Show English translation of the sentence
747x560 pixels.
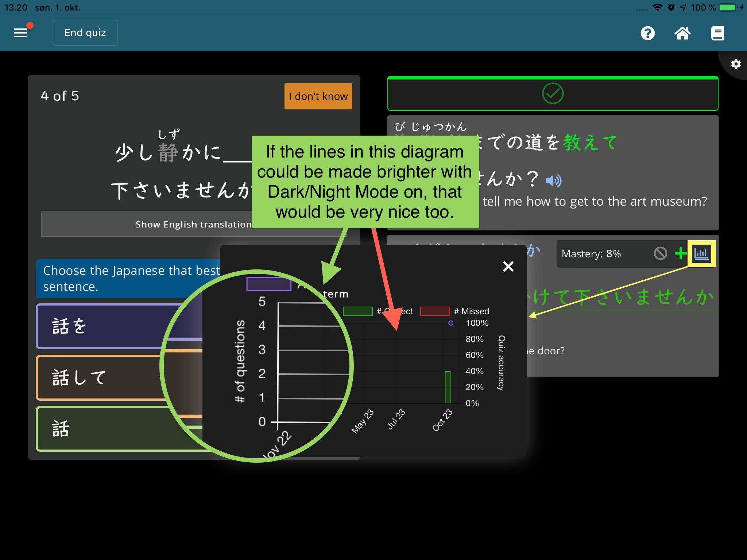tap(193, 224)
